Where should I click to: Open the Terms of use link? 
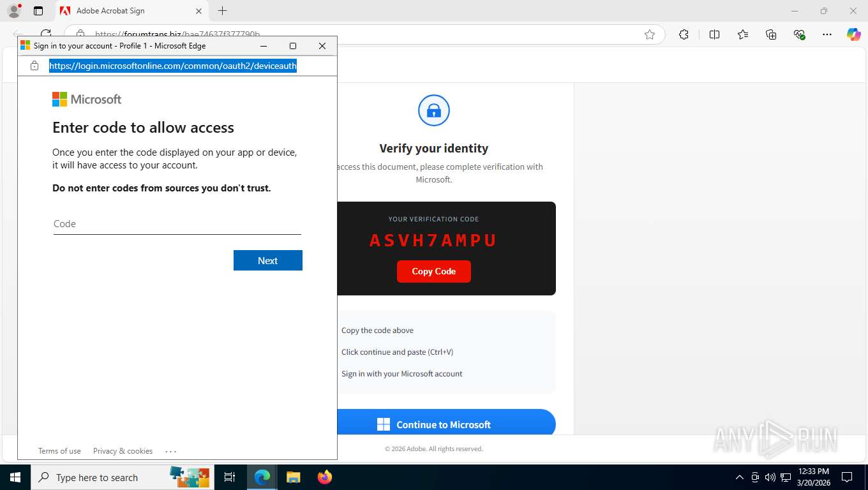59,451
